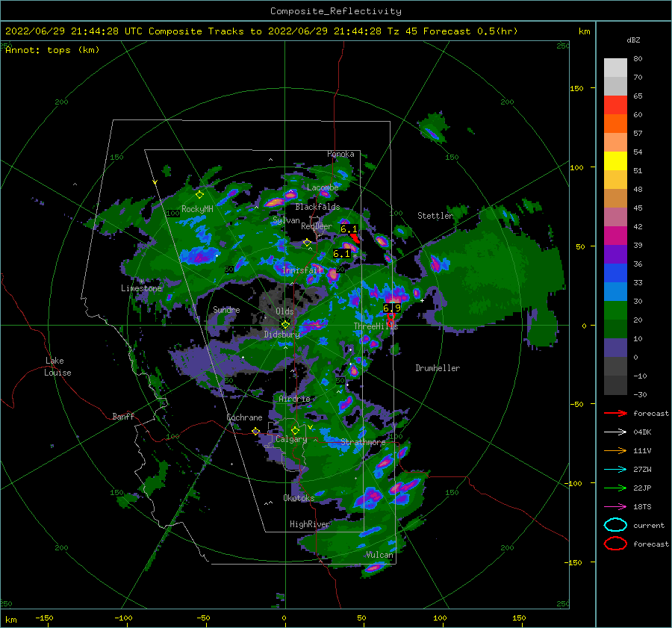This screenshot has height=628, width=672.
Task: Select the bright yellow dBZ swatch below 54
Action: click(615, 161)
